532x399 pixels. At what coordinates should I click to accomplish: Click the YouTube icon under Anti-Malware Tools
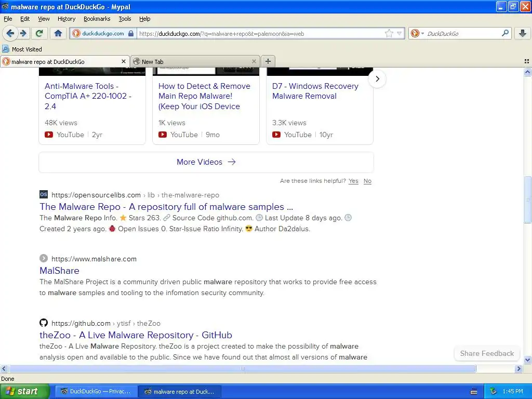pos(49,135)
